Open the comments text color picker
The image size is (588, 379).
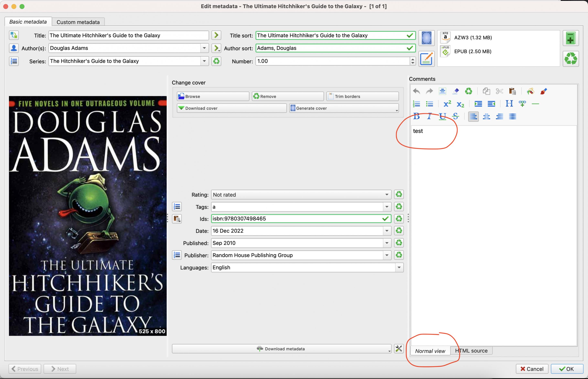(x=543, y=91)
